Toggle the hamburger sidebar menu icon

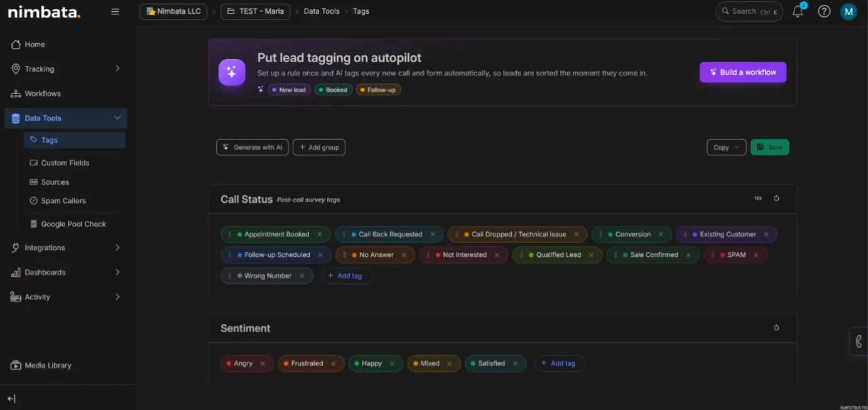[115, 11]
